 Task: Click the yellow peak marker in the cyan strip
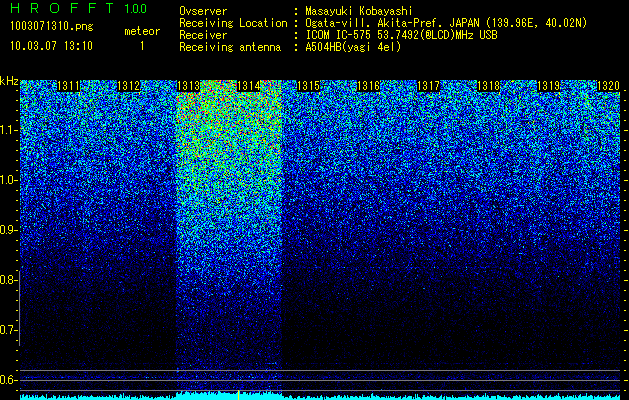pyautogui.click(x=239, y=395)
